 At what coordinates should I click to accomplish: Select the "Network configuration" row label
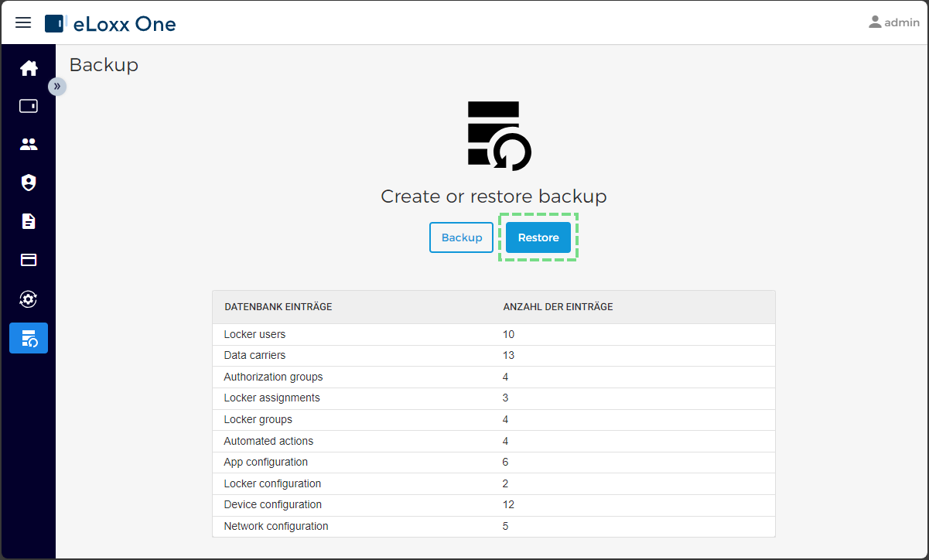point(276,526)
